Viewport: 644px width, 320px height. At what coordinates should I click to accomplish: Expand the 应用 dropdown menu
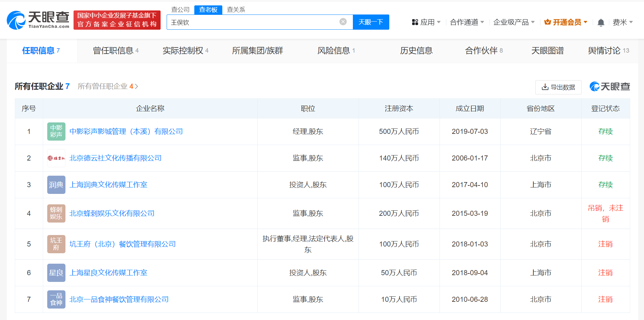[x=426, y=22]
